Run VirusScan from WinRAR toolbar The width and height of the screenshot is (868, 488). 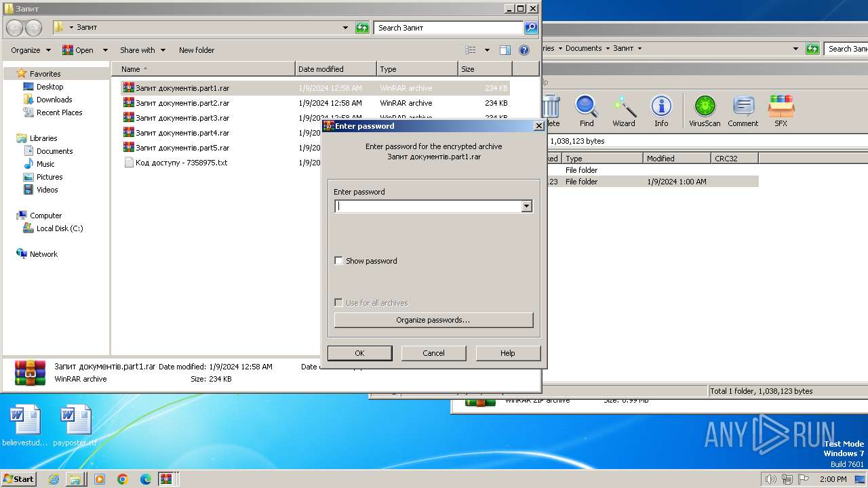point(705,111)
